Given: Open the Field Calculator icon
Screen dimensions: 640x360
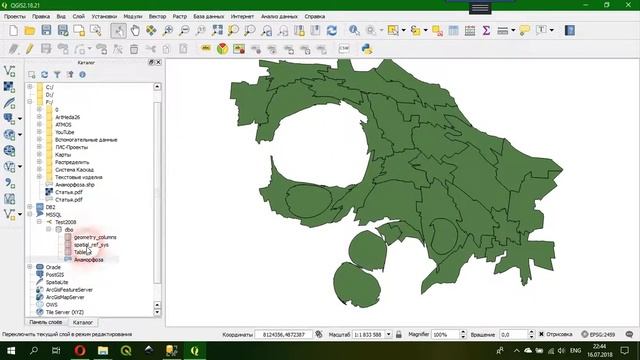Looking at the screenshot, I should coord(470,31).
